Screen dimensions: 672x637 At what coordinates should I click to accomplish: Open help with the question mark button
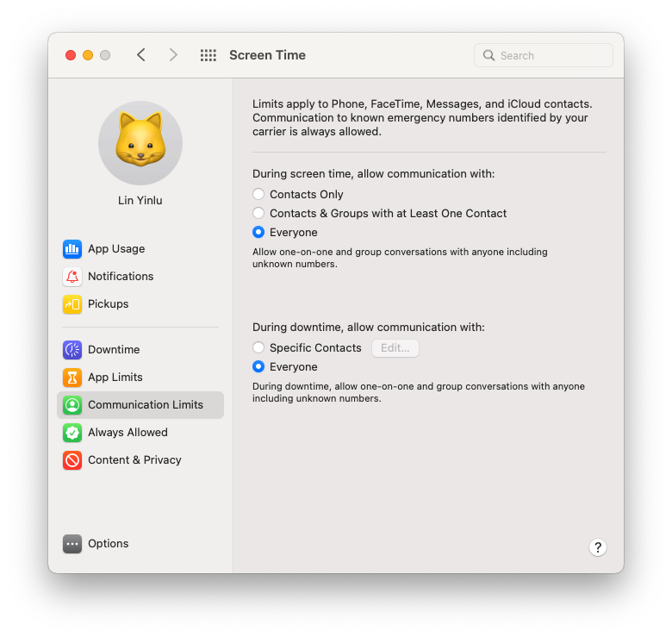point(598,547)
